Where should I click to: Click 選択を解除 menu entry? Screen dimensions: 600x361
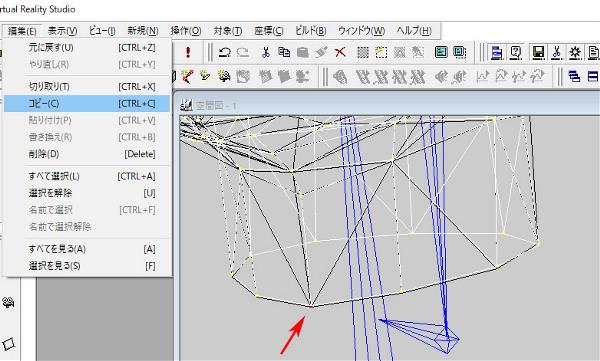[x=87, y=193]
